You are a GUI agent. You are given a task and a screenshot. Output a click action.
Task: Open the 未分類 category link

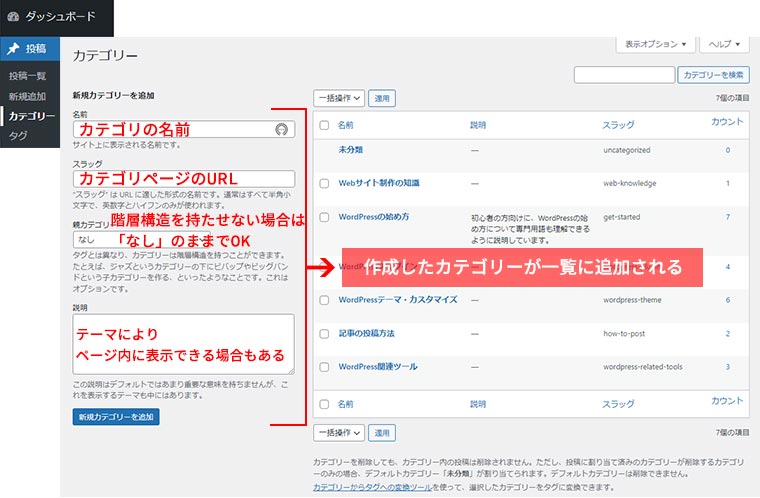click(x=350, y=150)
